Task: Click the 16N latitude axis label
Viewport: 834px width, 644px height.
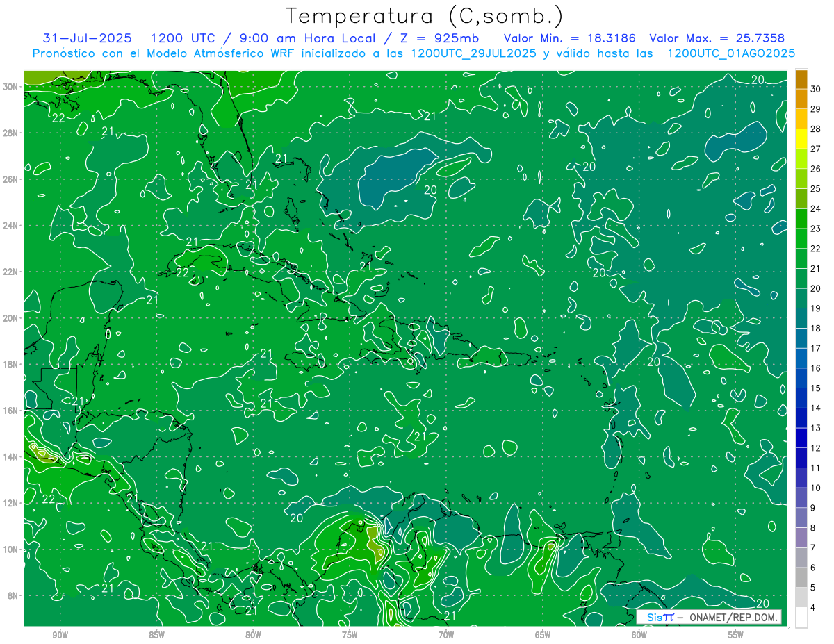Action: click(11, 411)
